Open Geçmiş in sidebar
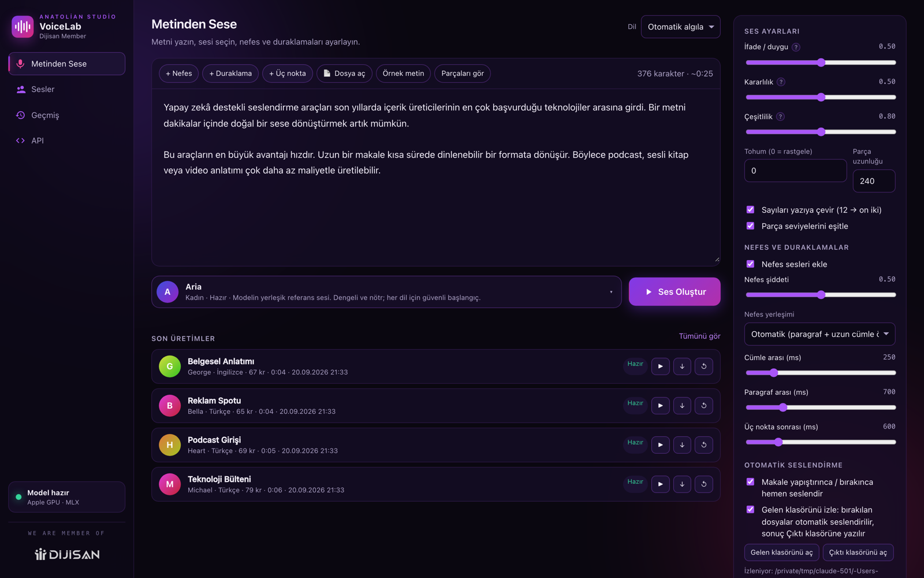Viewport: 924px width, 578px height. [67, 115]
